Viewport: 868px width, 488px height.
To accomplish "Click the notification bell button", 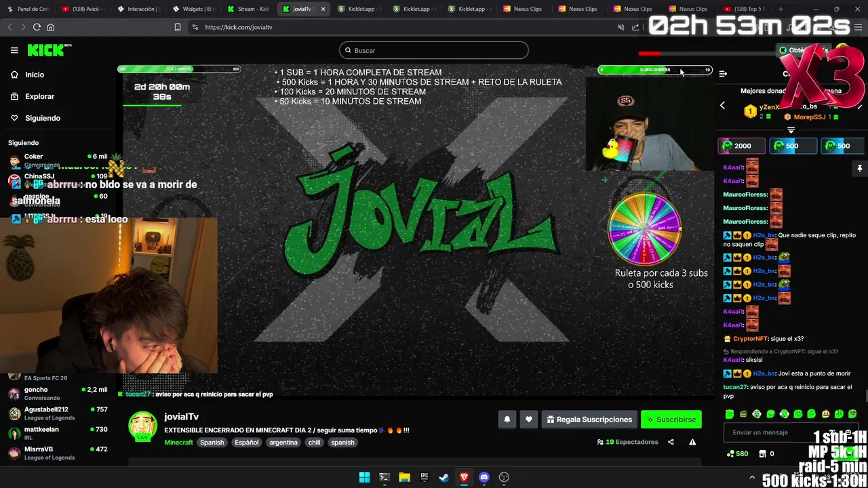I will 507,420.
